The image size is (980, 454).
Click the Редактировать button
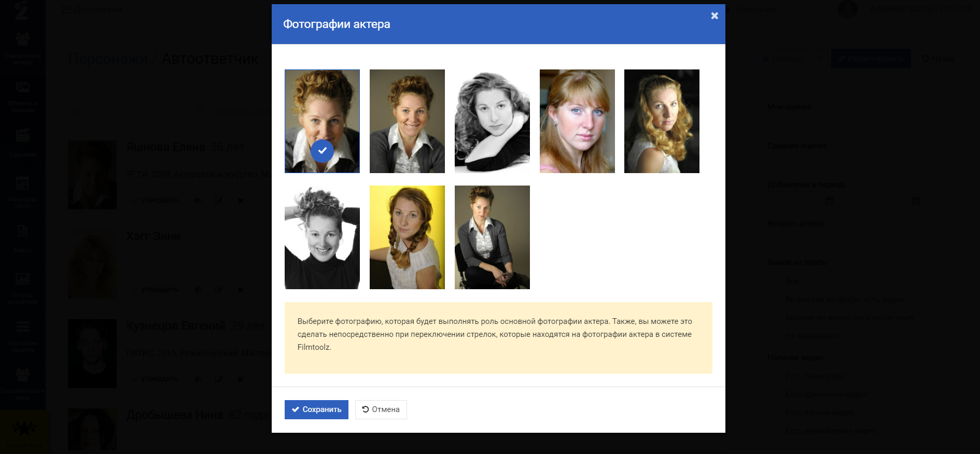[x=871, y=59]
